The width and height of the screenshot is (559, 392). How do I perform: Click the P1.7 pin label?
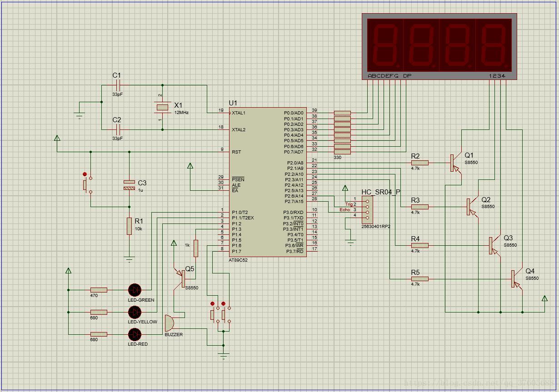click(x=236, y=251)
